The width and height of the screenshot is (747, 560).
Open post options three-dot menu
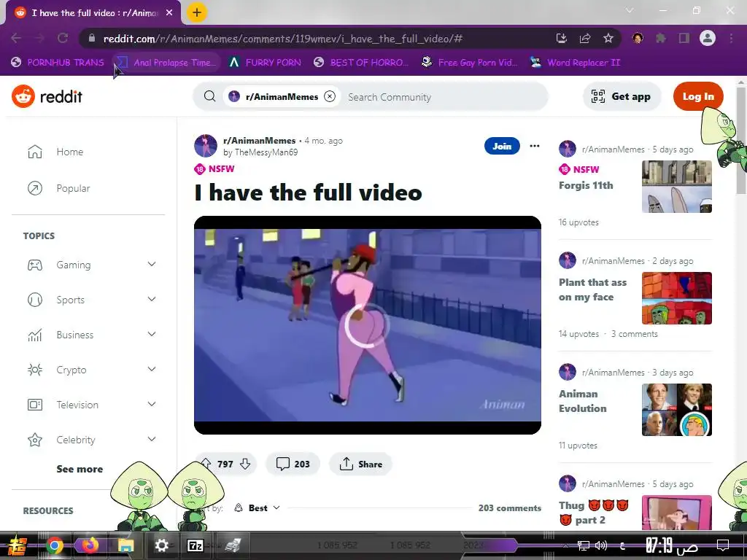[x=535, y=146]
